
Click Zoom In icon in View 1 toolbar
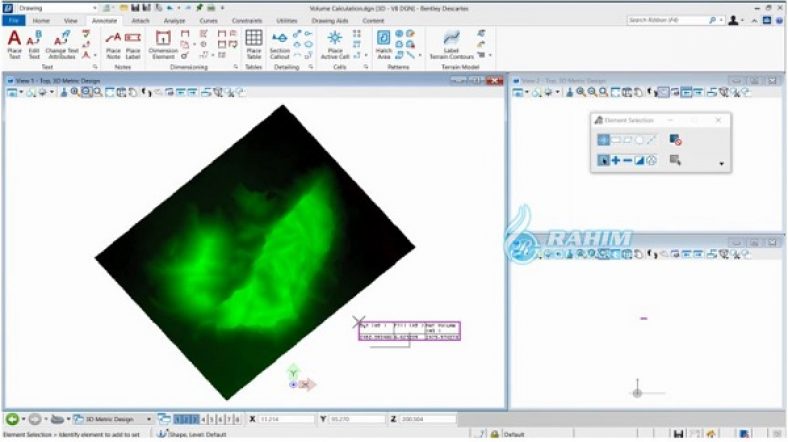click(x=75, y=92)
